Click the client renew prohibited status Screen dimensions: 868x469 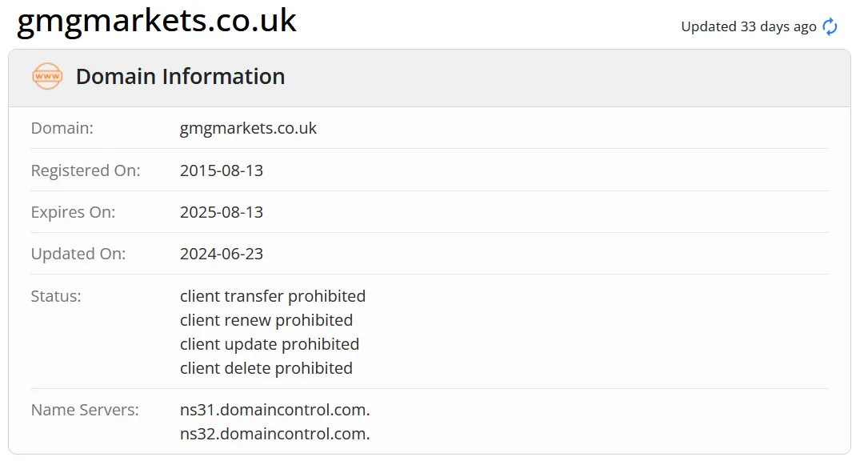[266, 320]
